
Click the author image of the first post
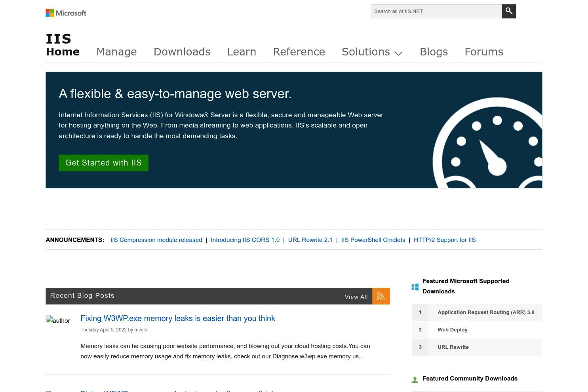[58, 320]
